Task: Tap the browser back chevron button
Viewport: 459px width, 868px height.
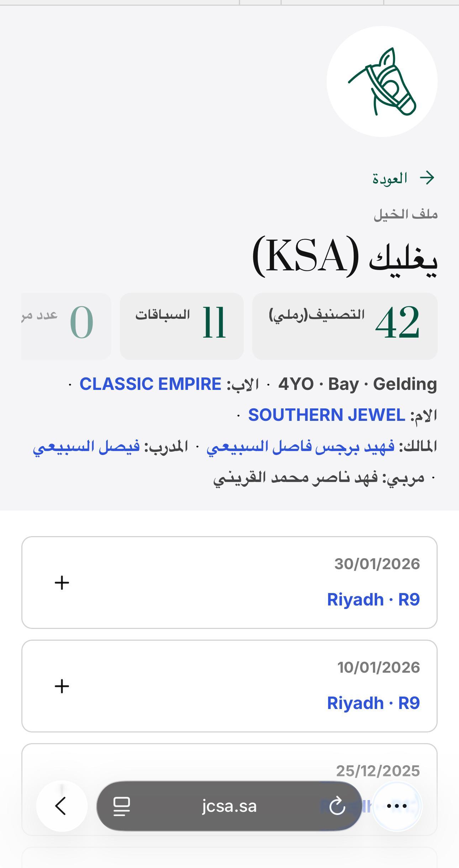Action: point(62,806)
